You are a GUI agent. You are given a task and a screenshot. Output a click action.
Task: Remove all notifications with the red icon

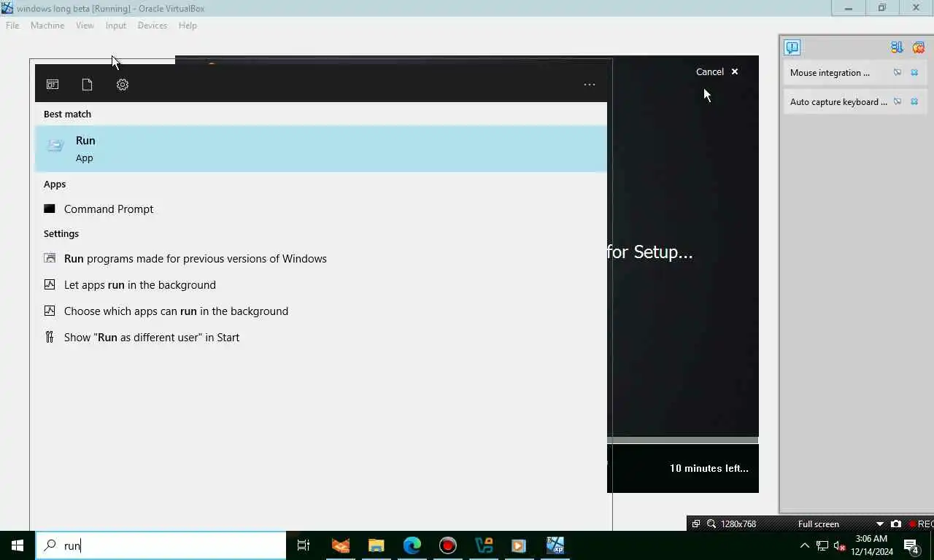[919, 47]
